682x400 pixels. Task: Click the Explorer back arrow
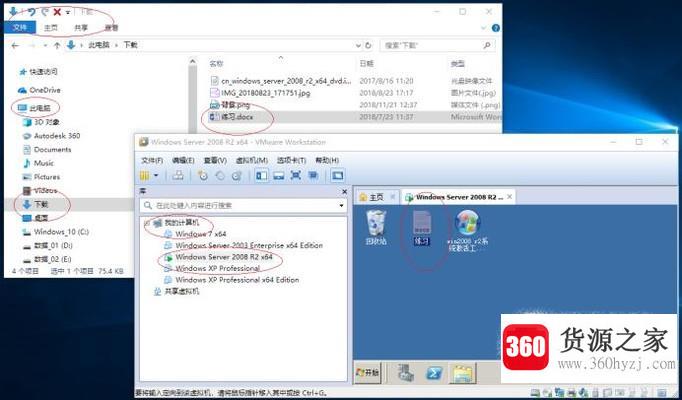(15, 45)
